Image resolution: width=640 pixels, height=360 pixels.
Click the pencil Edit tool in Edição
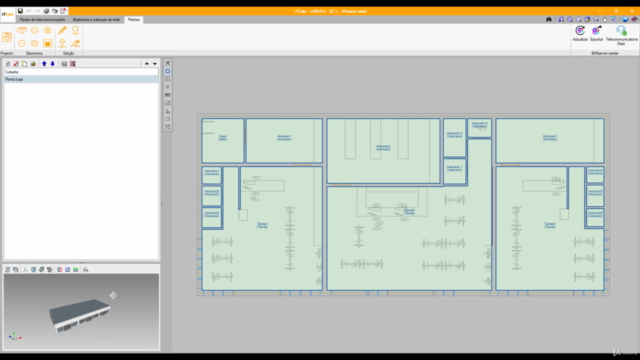pos(62,30)
